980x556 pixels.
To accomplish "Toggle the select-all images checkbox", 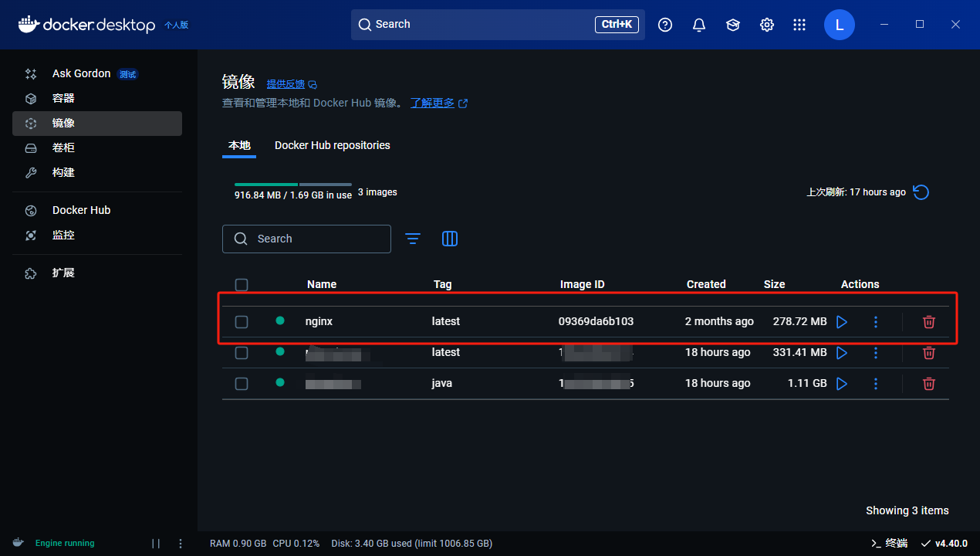I will point(242,285).
